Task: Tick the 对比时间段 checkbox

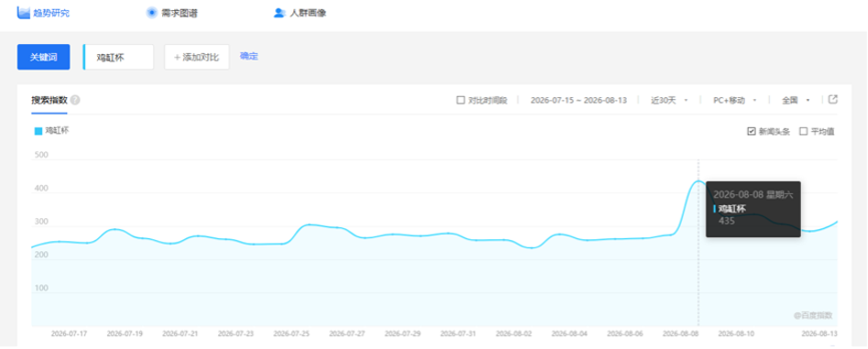Action: pyautogui.click(x=460, y=100)
